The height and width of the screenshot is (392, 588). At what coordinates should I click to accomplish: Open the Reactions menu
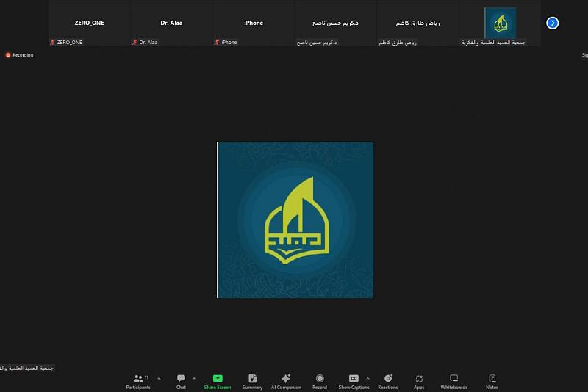pos(388,382)
